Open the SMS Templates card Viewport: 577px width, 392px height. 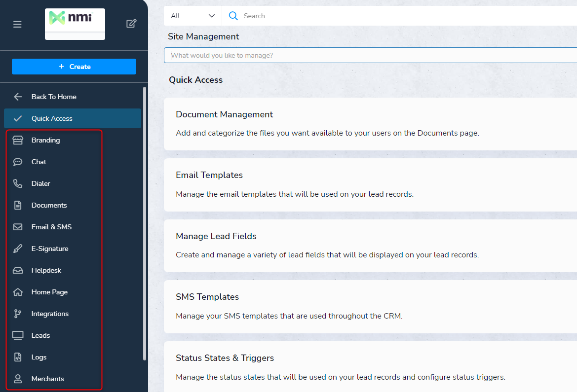coord(371,307)
